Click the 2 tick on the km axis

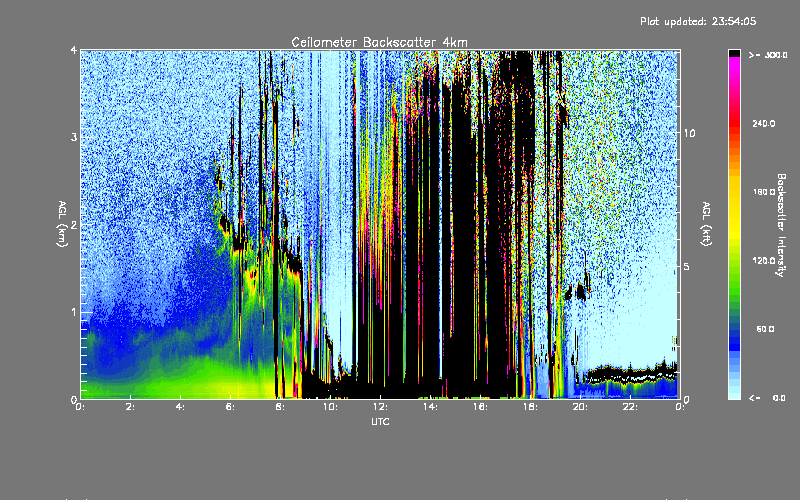74,224
